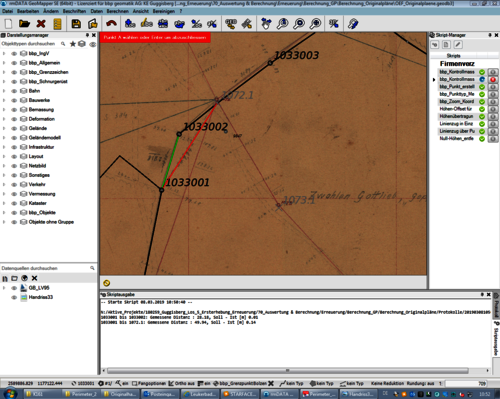Viewport: 500px width, 399px height.
Task: Expand the GB_LV95 data source
Action: [x=4, y=288]
